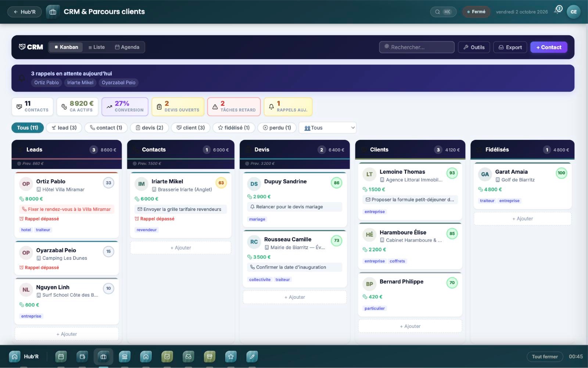The image size is (588, 368).
Task: Open the Ortiz Pablo reminder chip
Action: tap(47, 82)
